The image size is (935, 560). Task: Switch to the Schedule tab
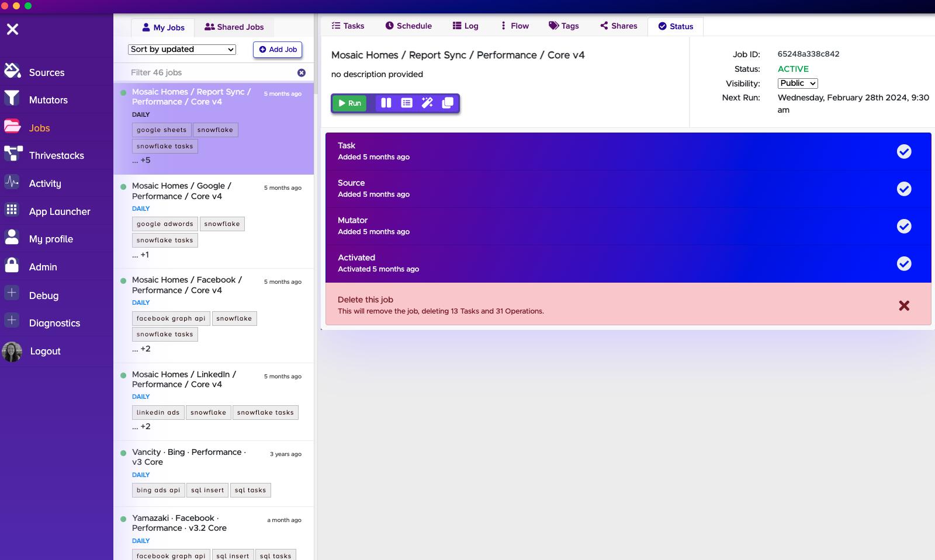pyautogui.click(x=408, y=26)
